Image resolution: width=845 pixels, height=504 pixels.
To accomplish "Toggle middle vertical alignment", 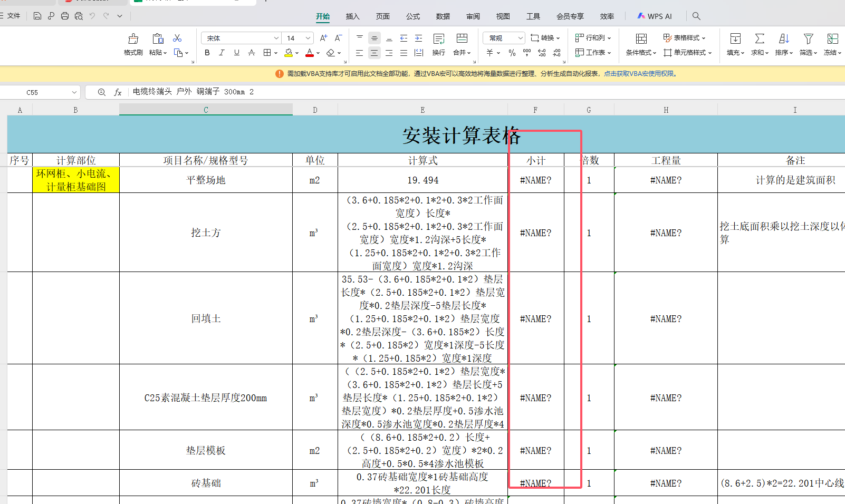I will coord(374,38).
